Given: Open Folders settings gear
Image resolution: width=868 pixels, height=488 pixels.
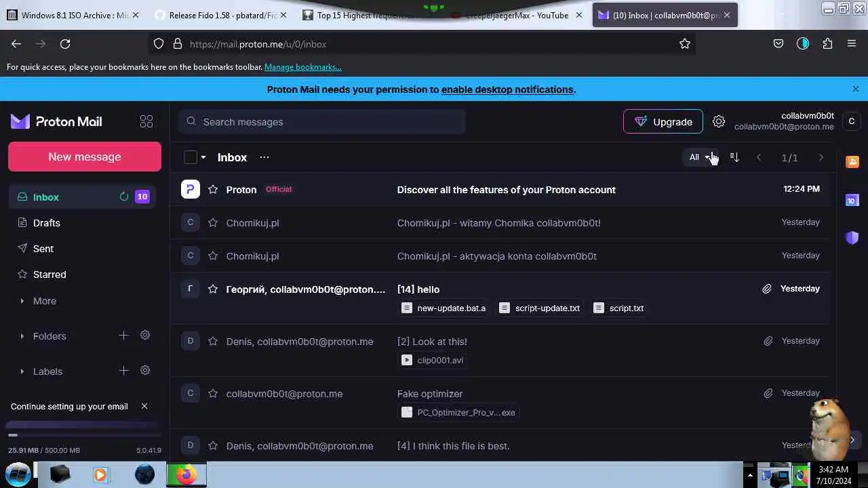Looking at the screenshot, I should (x=145, y=335).
